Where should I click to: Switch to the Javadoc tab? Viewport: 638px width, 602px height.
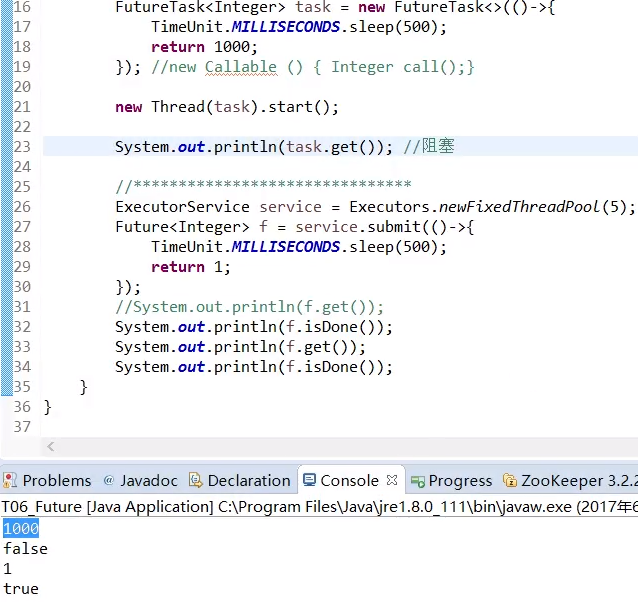(141, 481)
